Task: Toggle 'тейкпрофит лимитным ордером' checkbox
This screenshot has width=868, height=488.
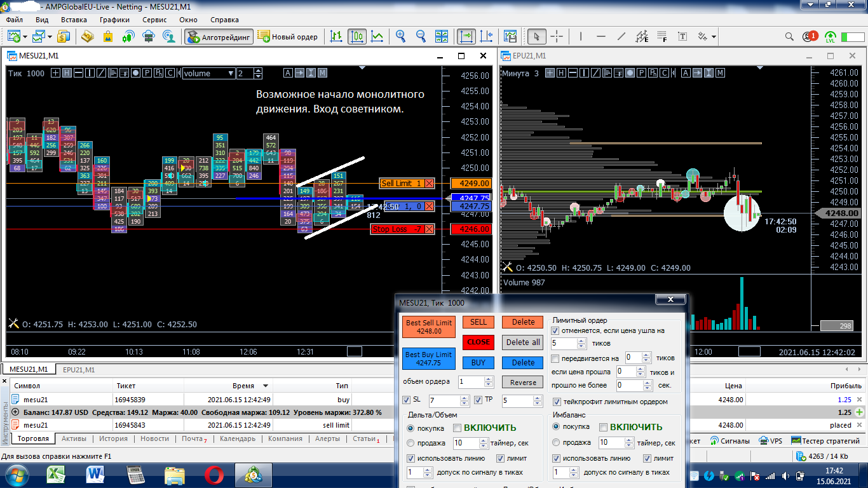Action: [557, 402]
